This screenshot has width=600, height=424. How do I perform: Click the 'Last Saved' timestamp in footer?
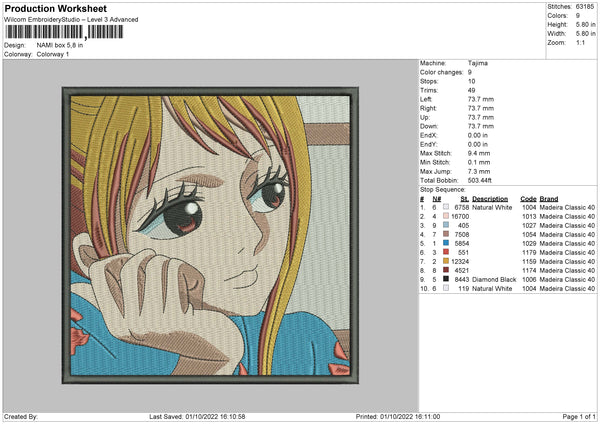pos(197,416)
